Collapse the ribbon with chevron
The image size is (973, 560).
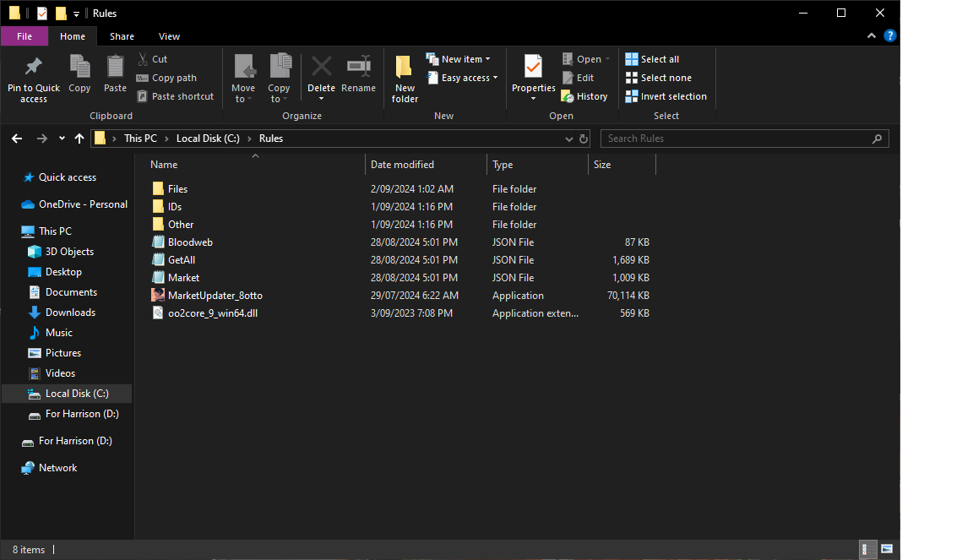pos(872,36)
